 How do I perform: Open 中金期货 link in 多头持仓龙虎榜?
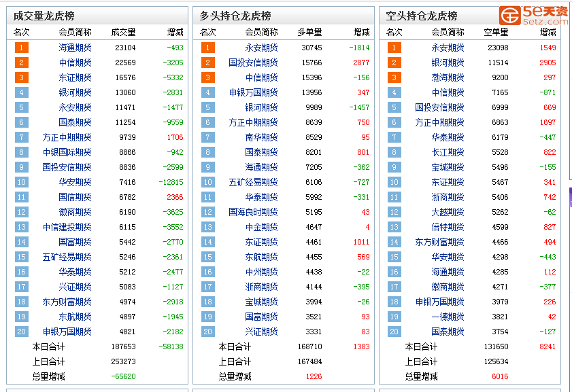[262, 227]
